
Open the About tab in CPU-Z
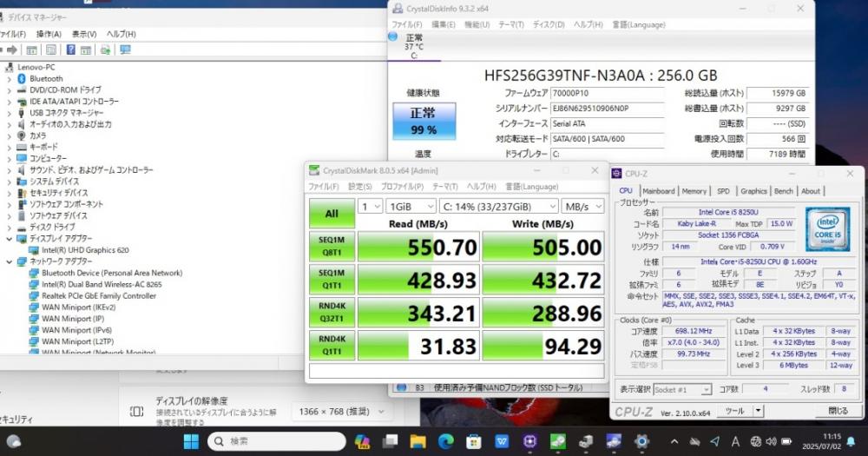(811, 191)
